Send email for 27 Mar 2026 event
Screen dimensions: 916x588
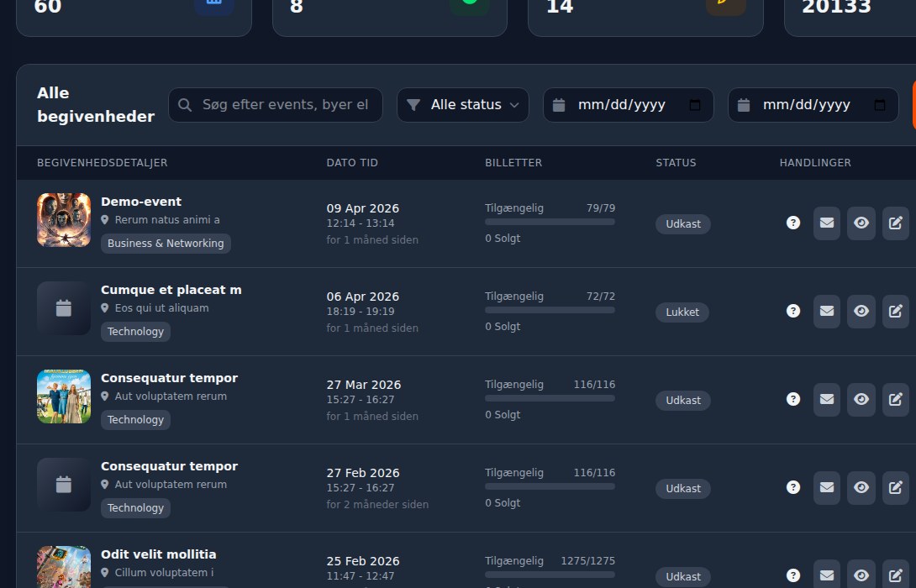(827, 399)
